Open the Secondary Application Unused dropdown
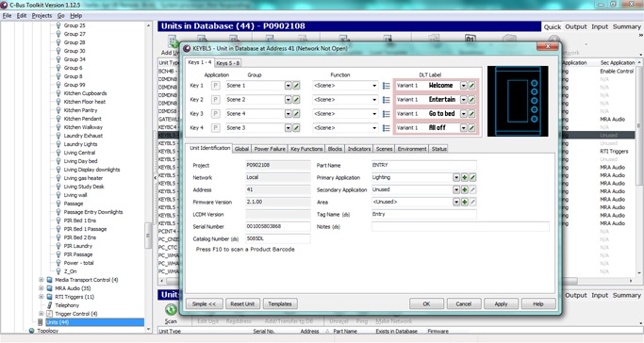Image resolution: width=644 pixels, height=343 pixels. [456, 190]
